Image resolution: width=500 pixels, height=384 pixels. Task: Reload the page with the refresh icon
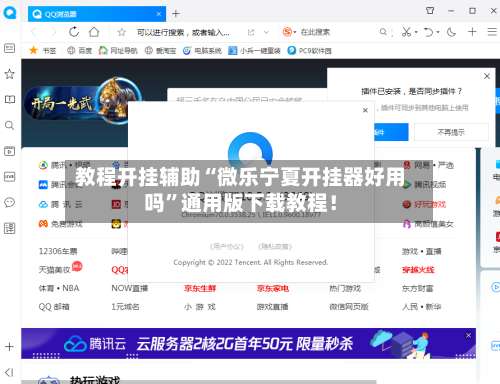pos(74,32)
